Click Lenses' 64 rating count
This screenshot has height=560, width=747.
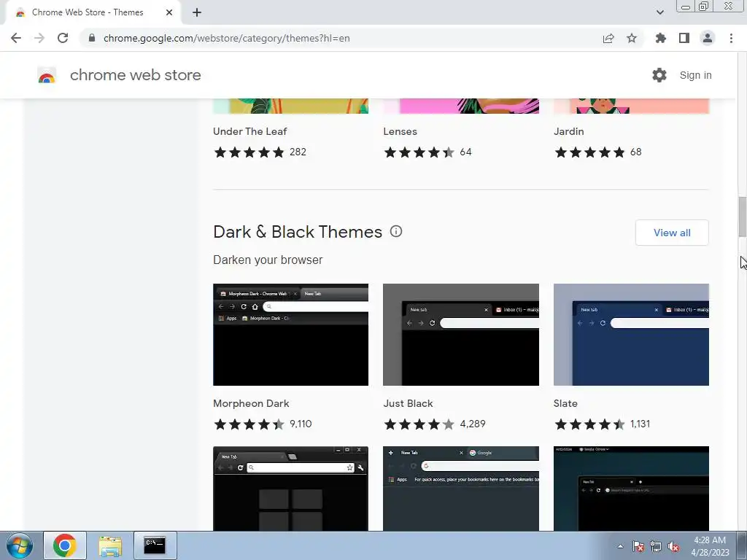(x=465, y=152)
